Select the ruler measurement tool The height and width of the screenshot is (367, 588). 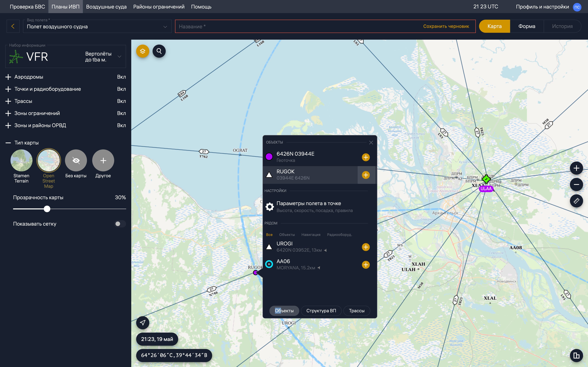pyautogui.click(x=576, y=201)
